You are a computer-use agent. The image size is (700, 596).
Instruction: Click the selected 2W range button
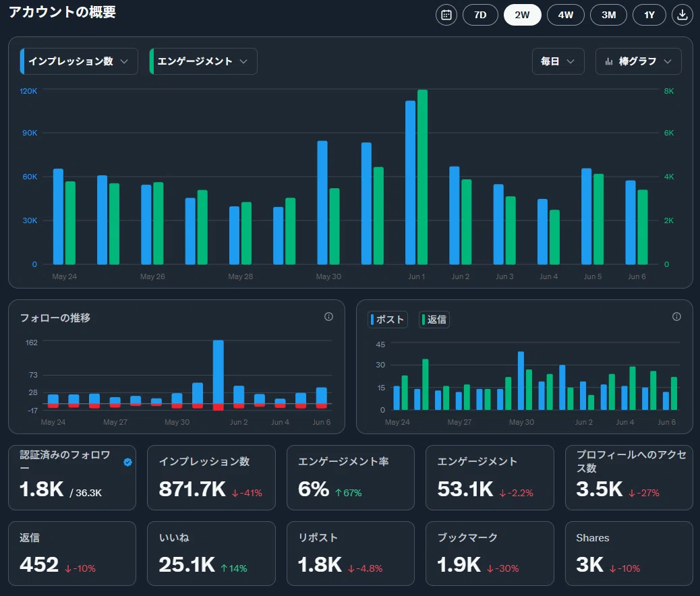523,15
